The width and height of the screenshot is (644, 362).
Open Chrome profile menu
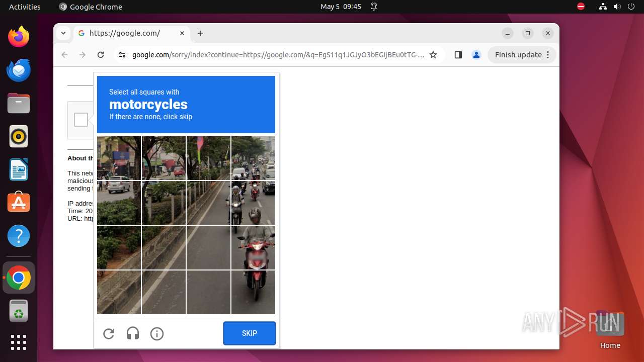(x=476, y=55)
